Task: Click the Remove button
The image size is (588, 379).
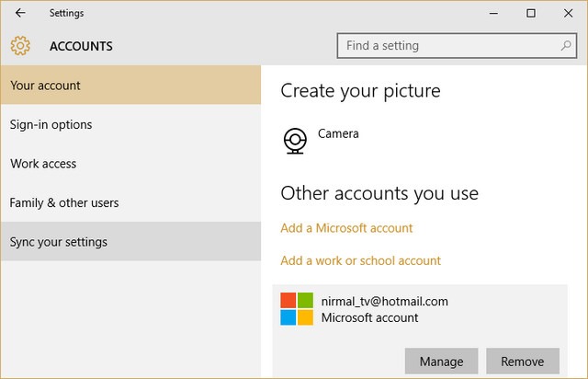Action: (x=523, y=361)
